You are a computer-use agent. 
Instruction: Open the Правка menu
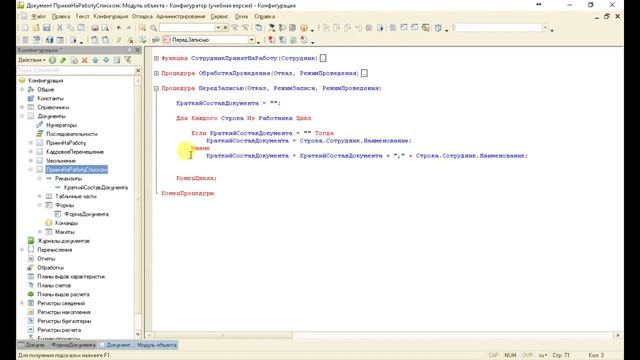(61, 16)
